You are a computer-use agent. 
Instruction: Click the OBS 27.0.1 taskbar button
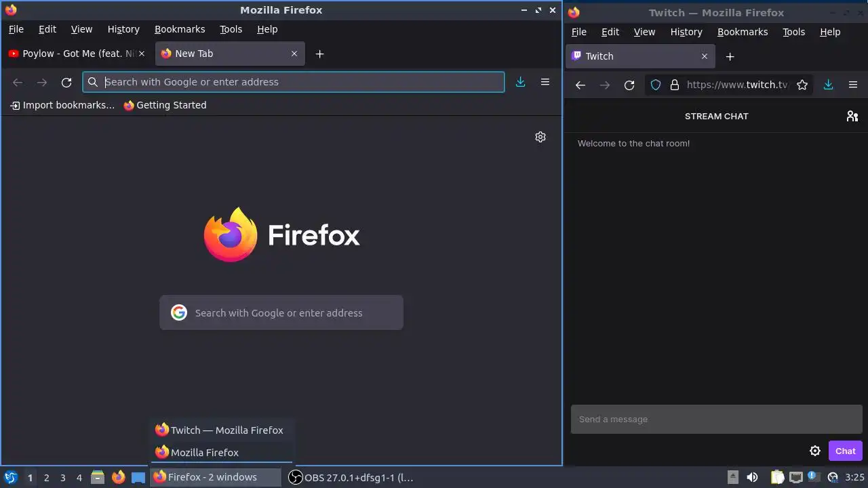pos(351,477)
